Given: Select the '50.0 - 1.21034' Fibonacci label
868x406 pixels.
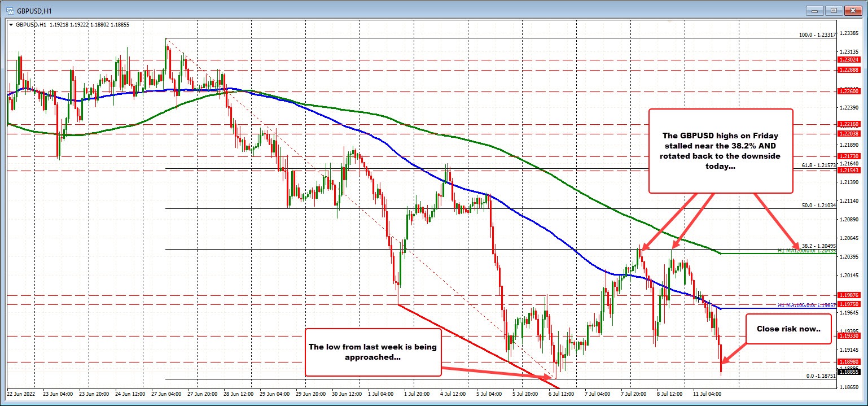Looking at the screenshot, I should pos(819,206).
